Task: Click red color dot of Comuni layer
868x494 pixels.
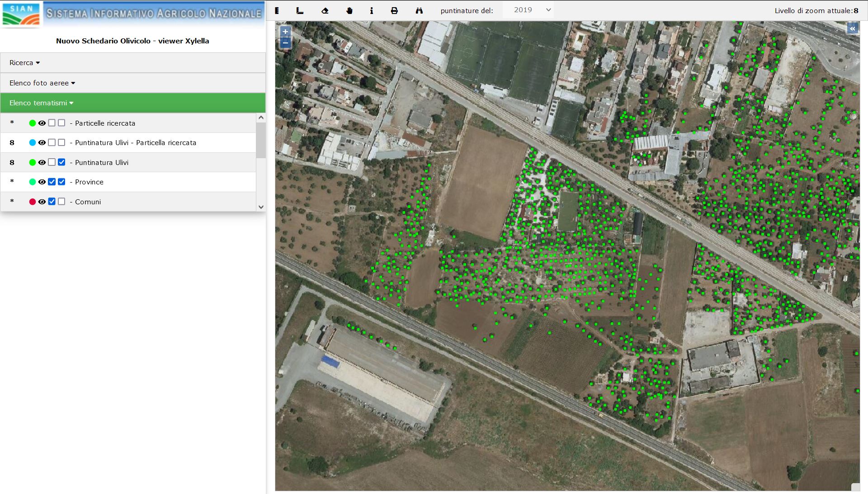Action: coord(33,202)
